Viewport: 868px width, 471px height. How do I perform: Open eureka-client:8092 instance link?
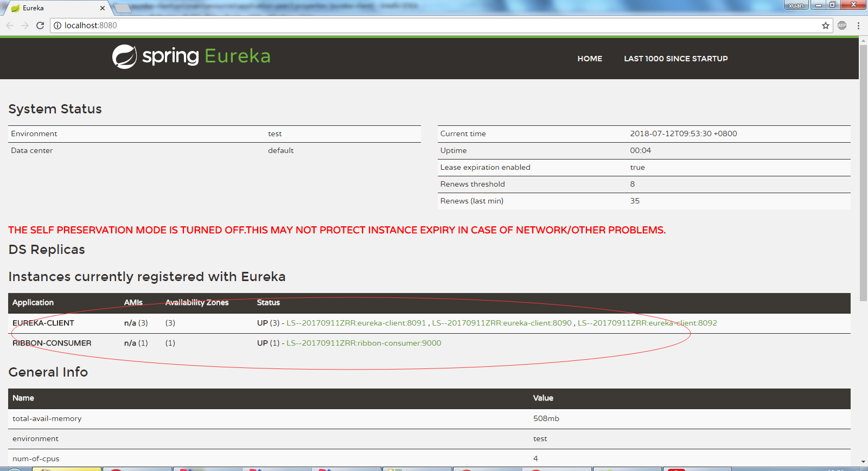(647, 323)
